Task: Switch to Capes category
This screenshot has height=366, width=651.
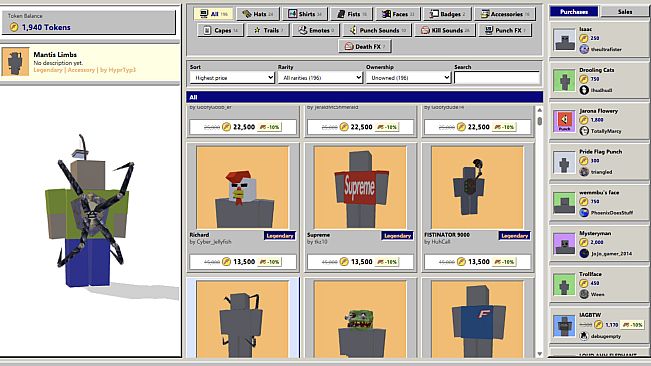Action: (220, 30)
